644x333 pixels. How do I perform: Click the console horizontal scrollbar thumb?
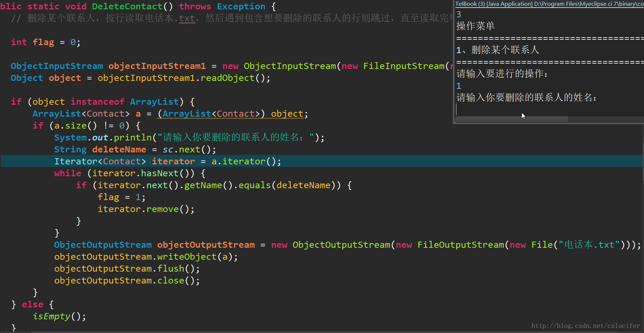click(512, 119)
